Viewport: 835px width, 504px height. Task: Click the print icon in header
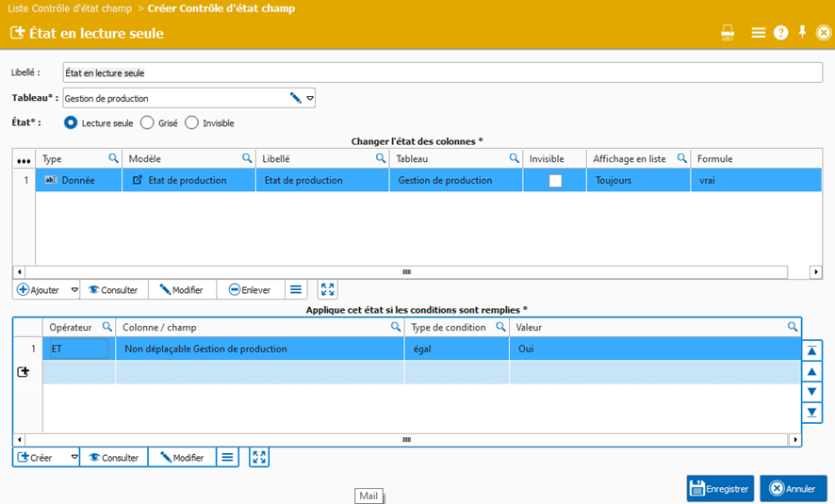(728, 33)
